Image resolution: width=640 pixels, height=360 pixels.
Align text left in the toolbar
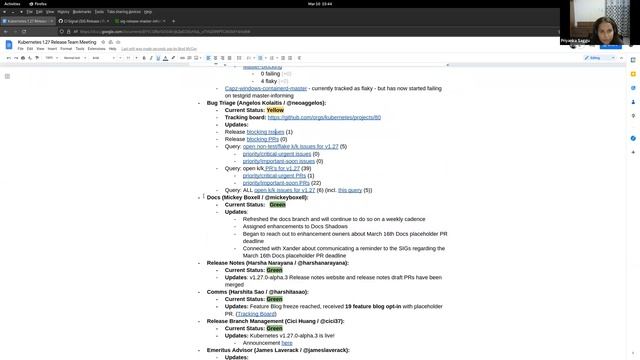click(x=208, y=58)
